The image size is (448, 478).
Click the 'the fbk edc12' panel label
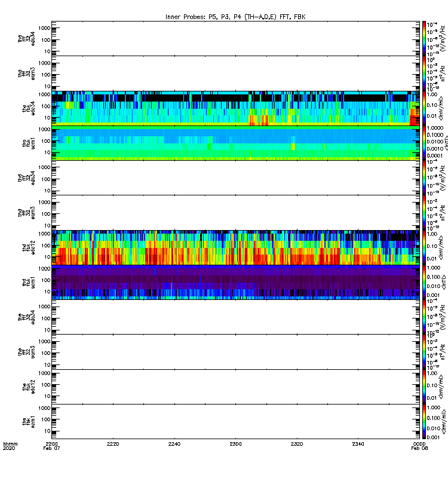[29, 387]
